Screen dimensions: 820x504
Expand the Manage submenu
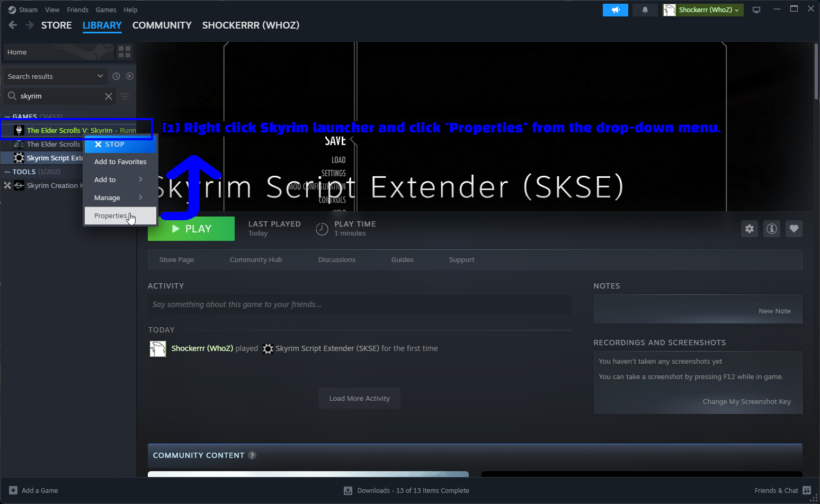120,198
